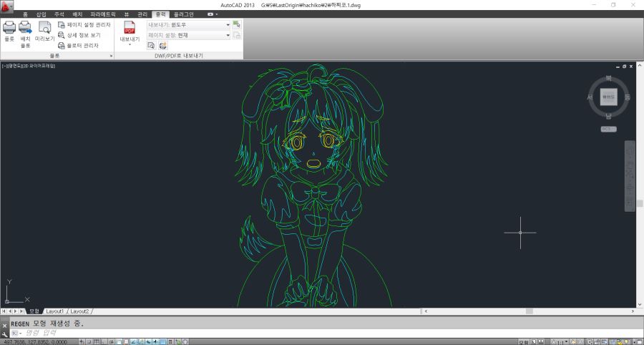
Task: Open Plotter Manager (플로터 관리자)
Action: click(x=82, y=45)
